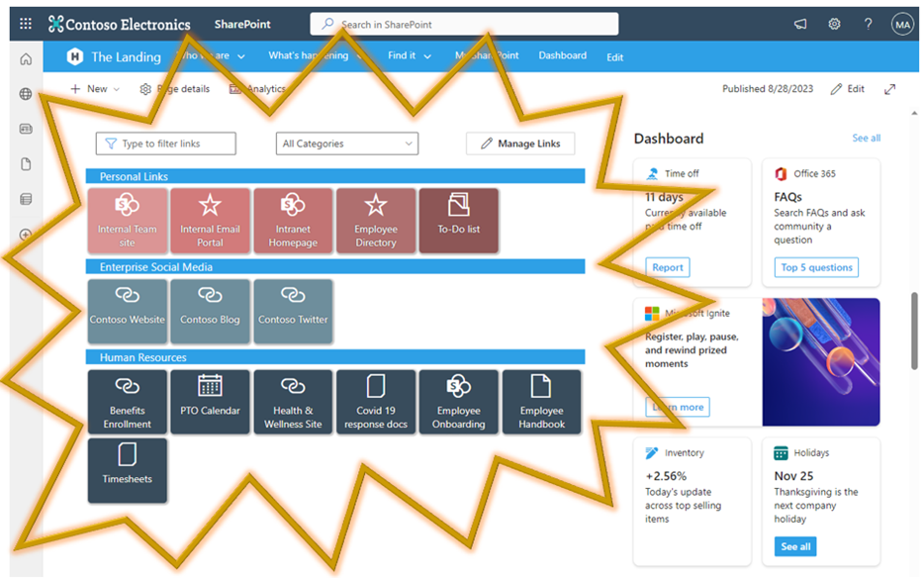Viewport: 924px width, 578px height.
Task: Open the Covid 19 response docs tile
Action: pyautogui.click(x=376, y=402)
